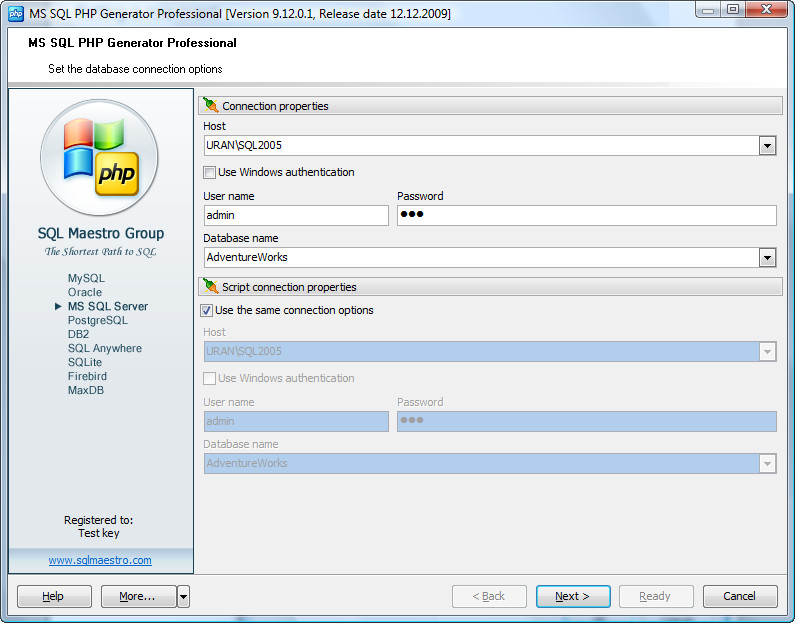
Task: Click the Script connection properties plug icon
Action: pos(211,286)
